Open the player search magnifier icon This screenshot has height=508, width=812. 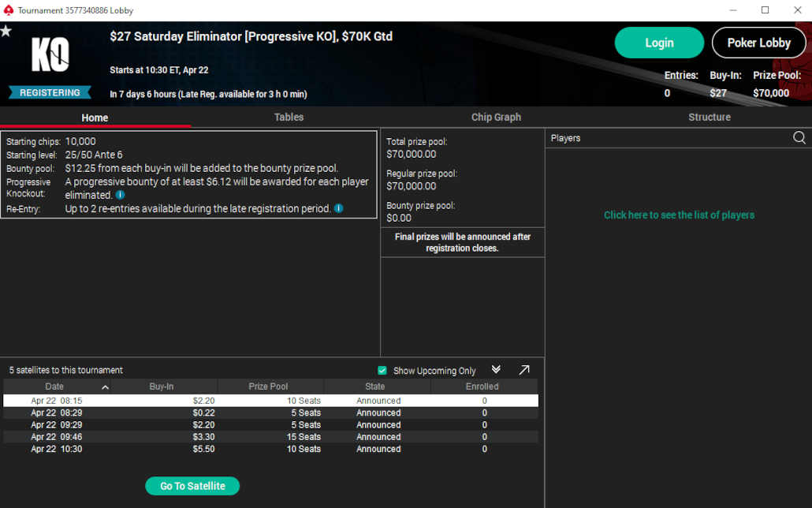click(x=799, y=137)
